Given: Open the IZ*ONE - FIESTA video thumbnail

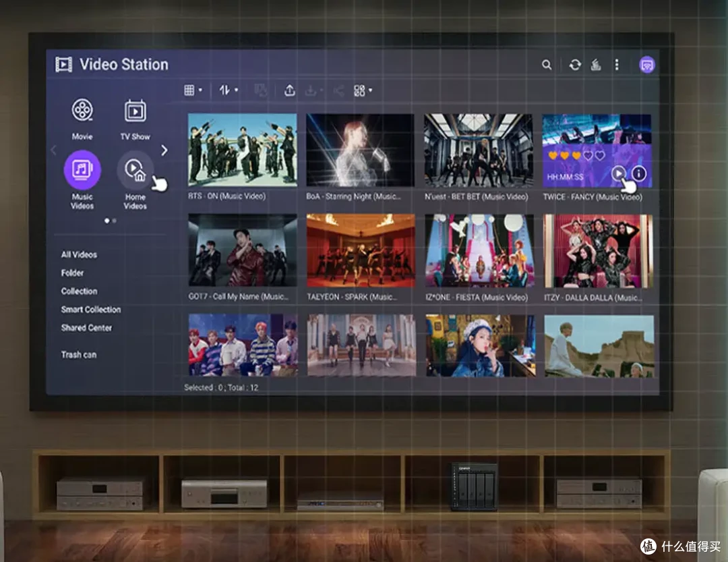Looking at the screenshot, I should (x=480, y=250).
